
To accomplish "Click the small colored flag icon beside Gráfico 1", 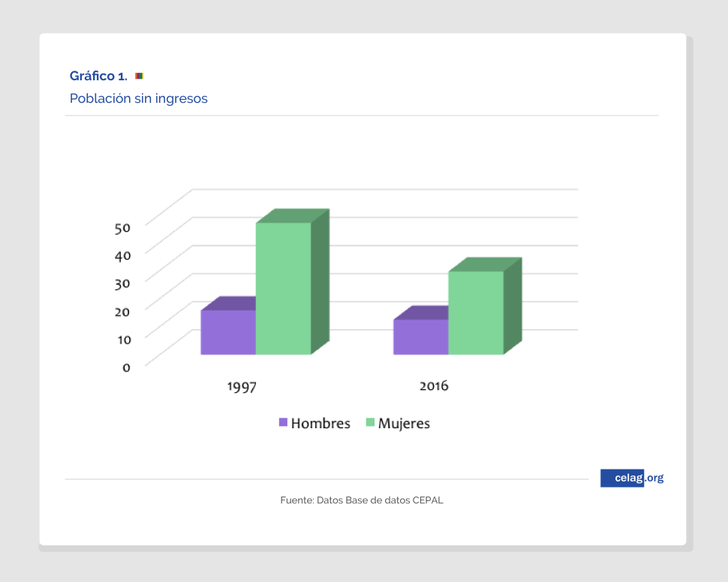I will click(x=139, y=76).
